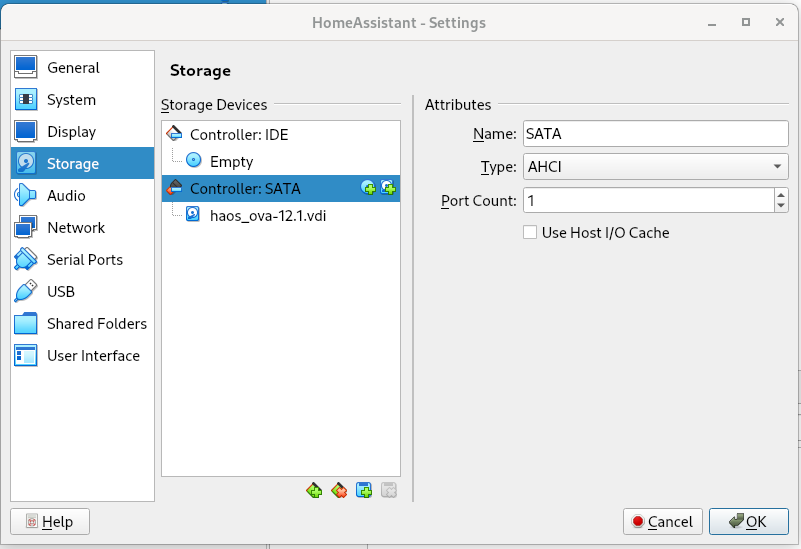Click the add new storage controller icon
The height and width of the screenshot is (549, 801).
315,490
